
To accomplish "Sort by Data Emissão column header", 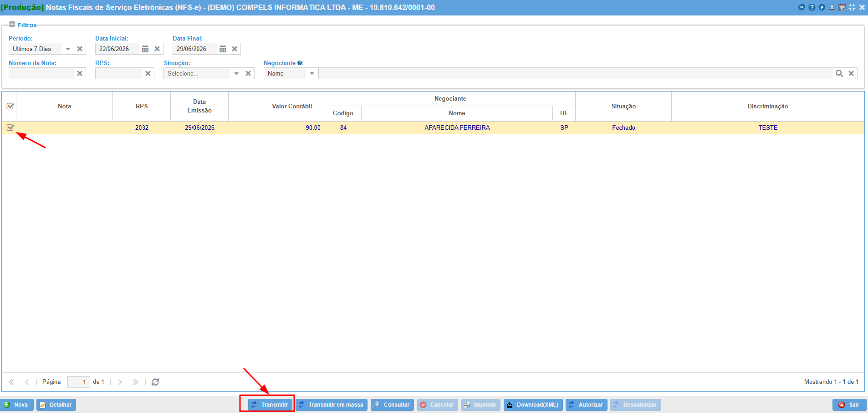I will pyautogui.click(x=199, y=106).
